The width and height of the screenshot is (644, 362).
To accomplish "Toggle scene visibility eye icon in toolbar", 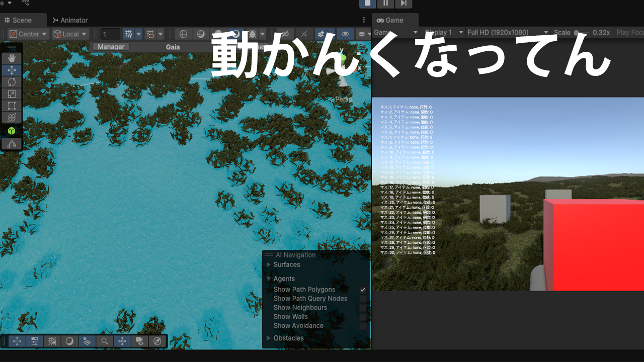I will [345, 34].
